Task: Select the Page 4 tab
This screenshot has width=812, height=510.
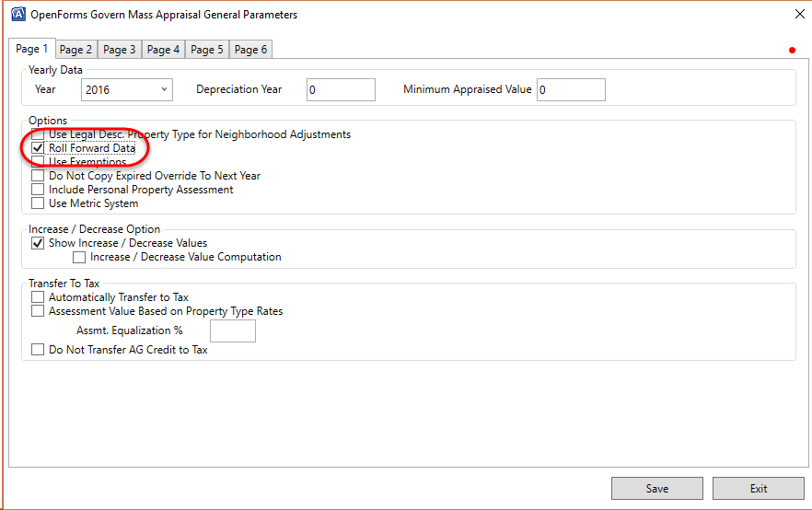Action: (x=164, y=50)
